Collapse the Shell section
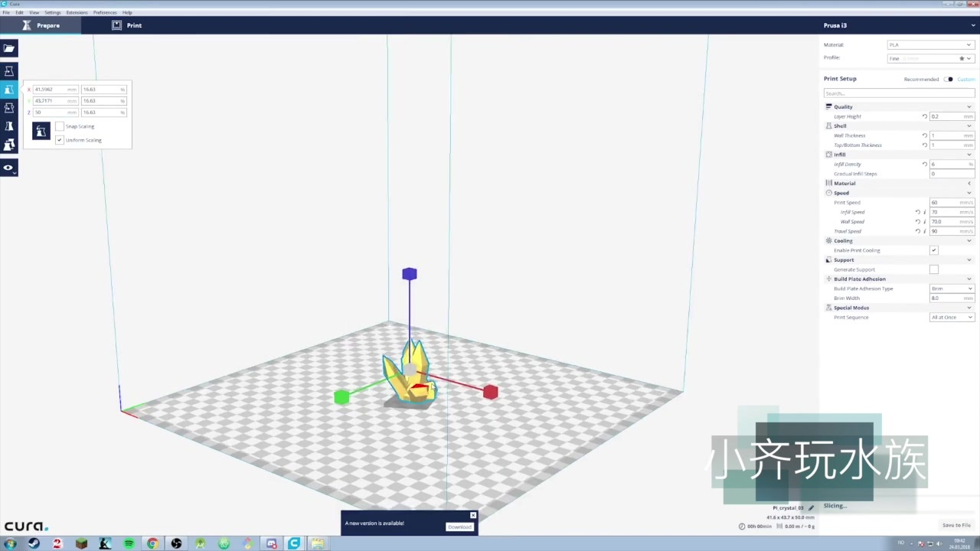Screen dimensions: 980x551 tap(899, 126)
